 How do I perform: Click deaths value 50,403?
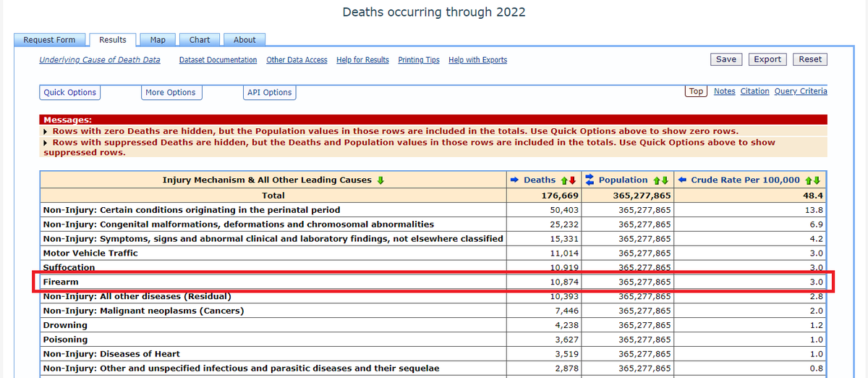[564, 210]
